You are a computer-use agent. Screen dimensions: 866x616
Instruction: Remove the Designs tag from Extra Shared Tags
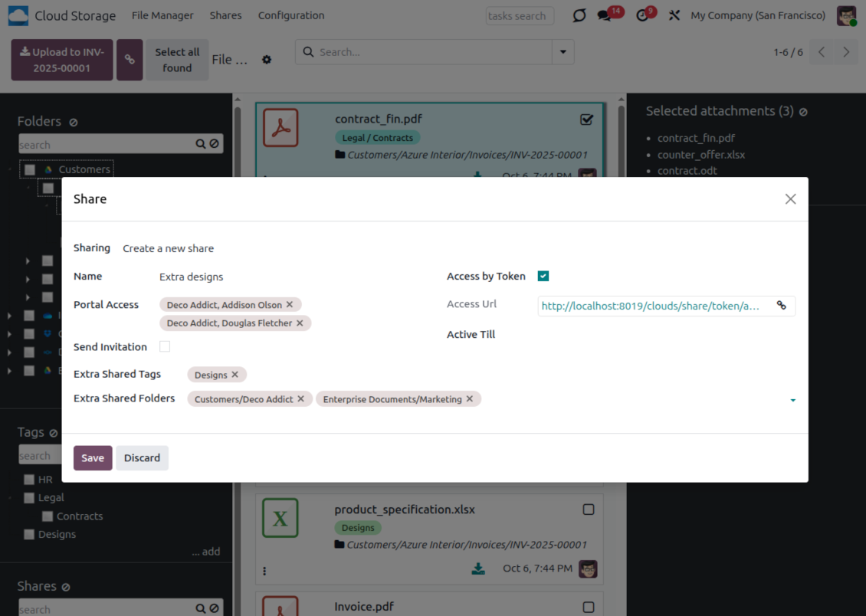[235, 375]
